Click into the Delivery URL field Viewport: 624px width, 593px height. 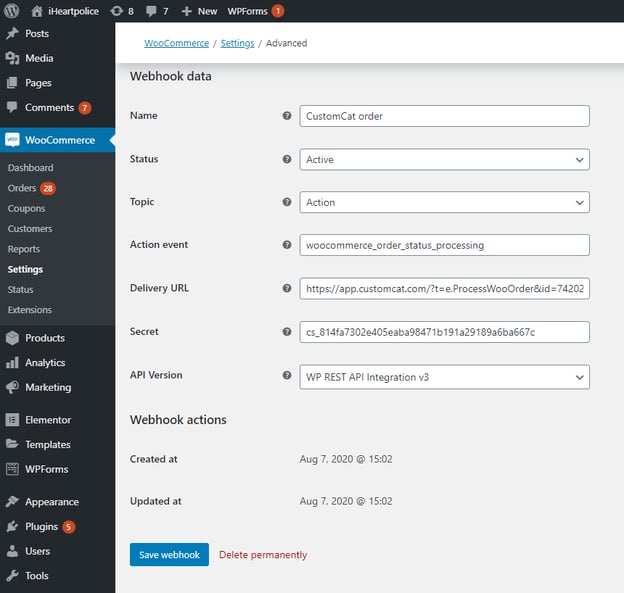click(x=444, y=289)
